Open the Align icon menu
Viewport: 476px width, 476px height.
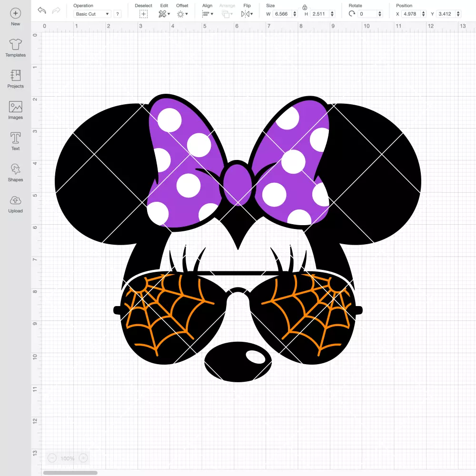[206, 14]
